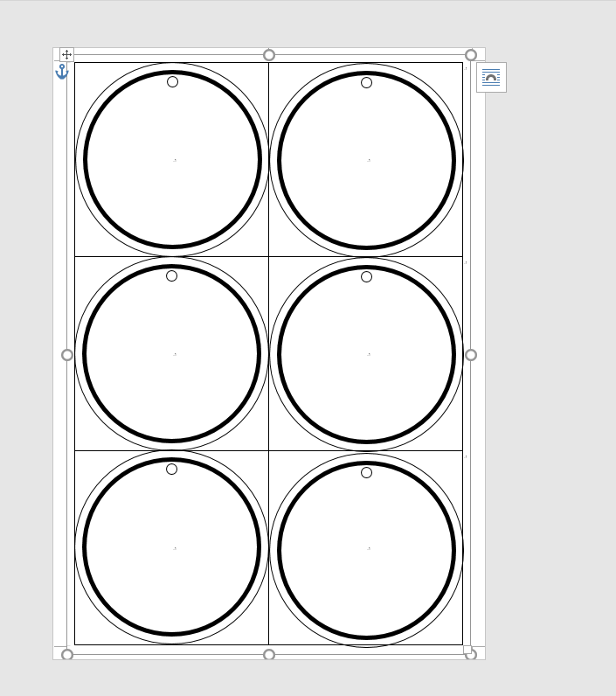Click the bottom-center sizing handle
This screenshot has width=616, height=696.
click(x=269, y=654)
